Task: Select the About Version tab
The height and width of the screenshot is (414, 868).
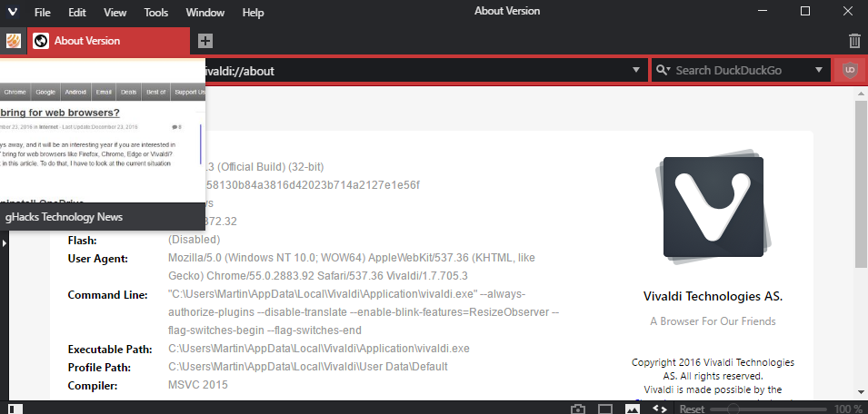Action: [x=108, y=40]
